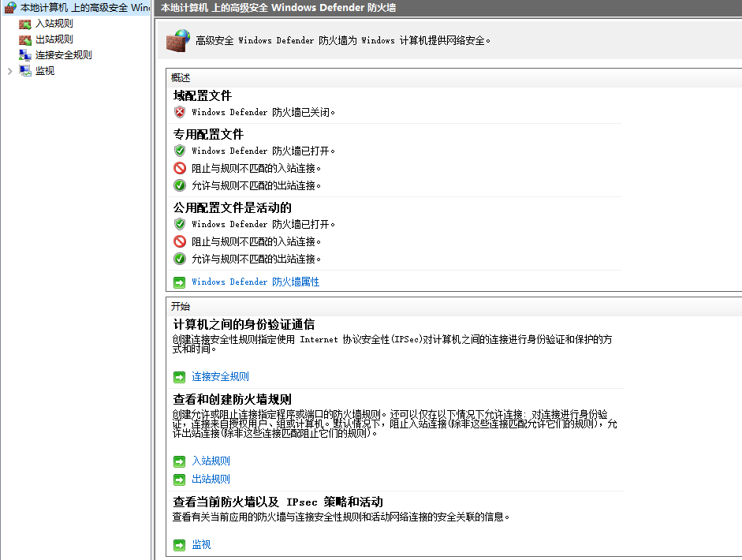Click the red shield icon under 域配置文件
Image resolution: width=742 pixels, height=560 pixels.
(x=179, y=112)
